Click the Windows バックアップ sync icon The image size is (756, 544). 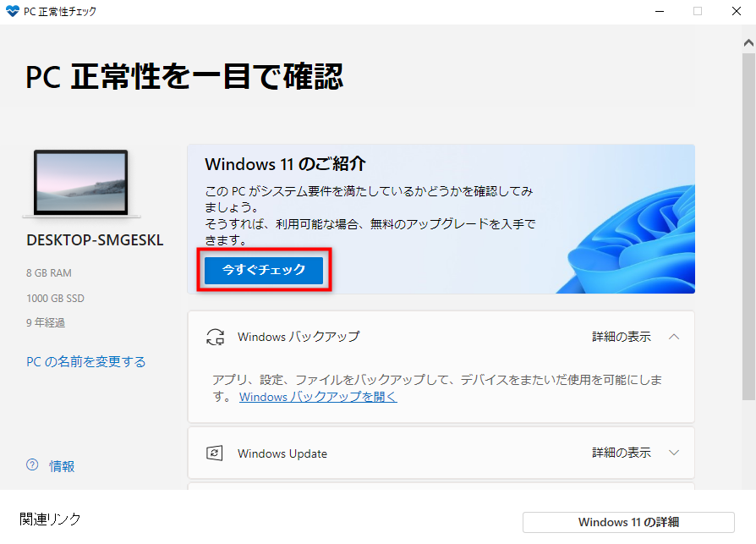(x=215, y=337)
